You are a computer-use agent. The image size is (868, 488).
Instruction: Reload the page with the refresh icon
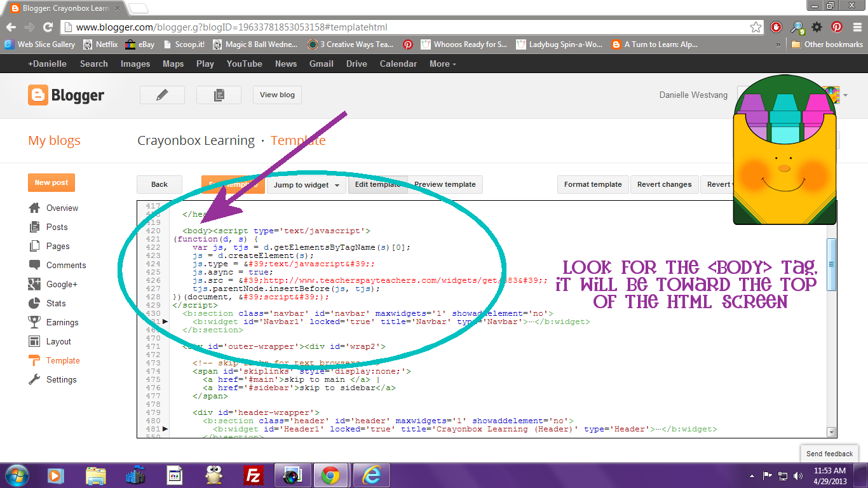coord(48,27)
